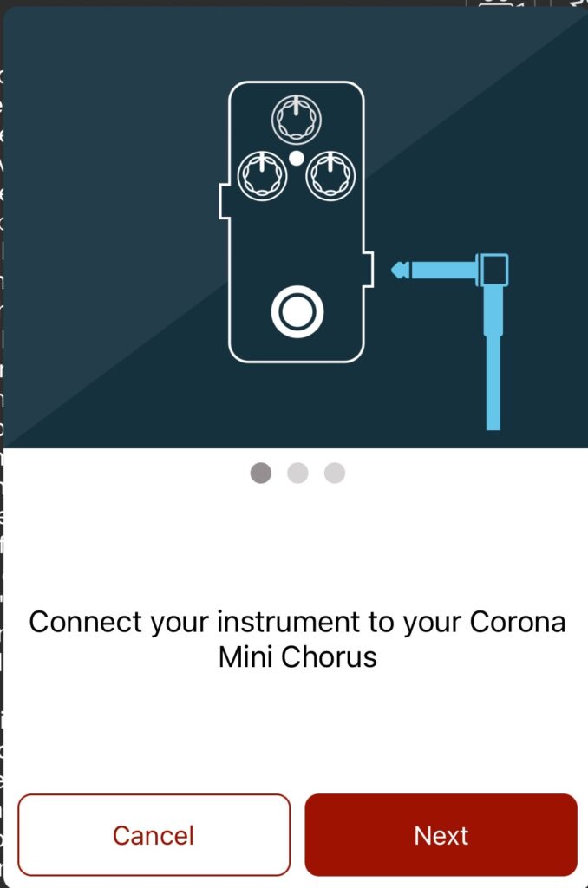Click the left knob on the pedal
This screenshot has height=888, width=588.
click(x=262, y=175)
